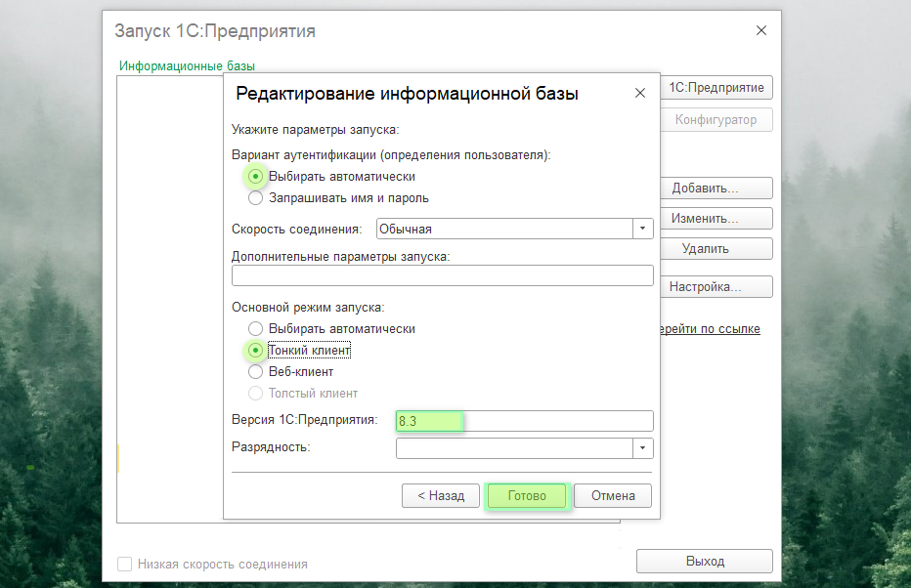Close the 'Редактирование информационной базы' dialog
This screenshot has height=588, width=911.
pos(640,93)
